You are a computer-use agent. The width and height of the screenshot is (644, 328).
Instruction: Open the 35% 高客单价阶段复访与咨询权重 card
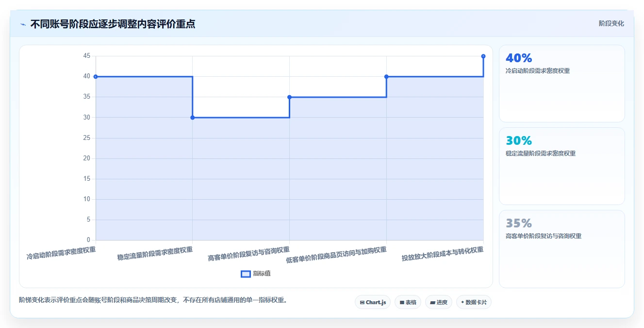click(562, 249)
